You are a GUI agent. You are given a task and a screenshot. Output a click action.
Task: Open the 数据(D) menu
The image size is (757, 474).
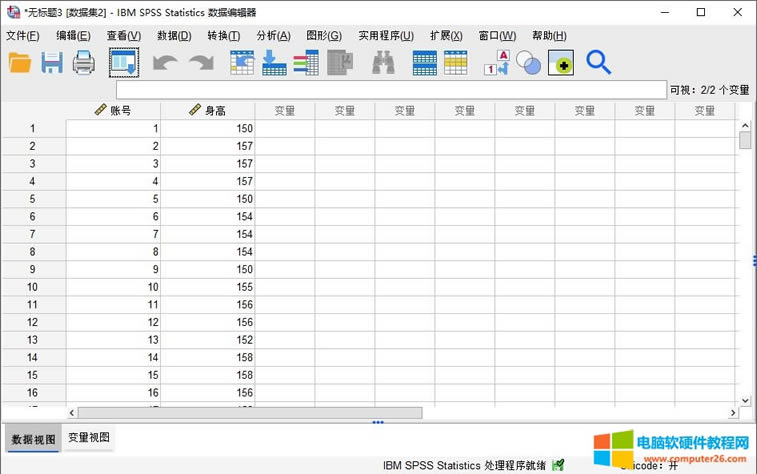click(174, 36)
